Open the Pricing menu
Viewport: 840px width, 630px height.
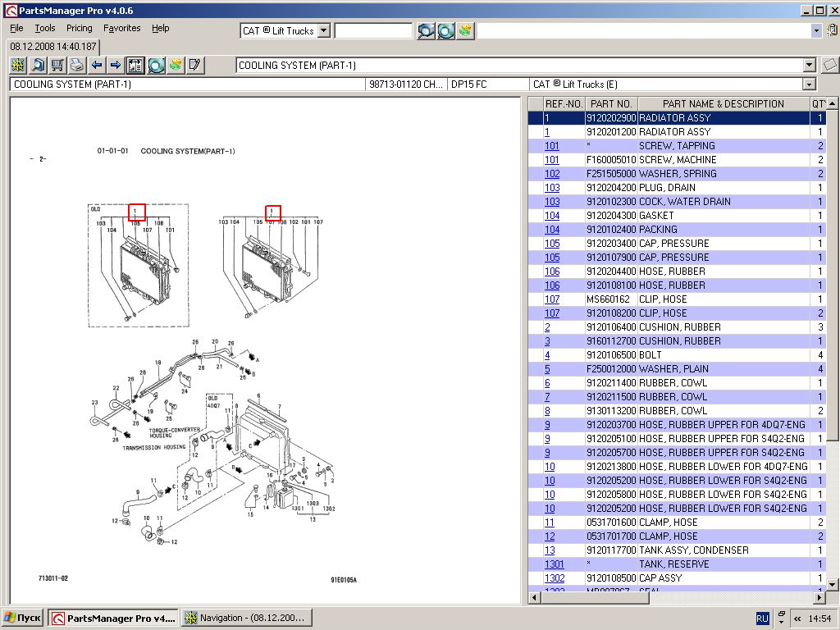(x=80, y=28)
